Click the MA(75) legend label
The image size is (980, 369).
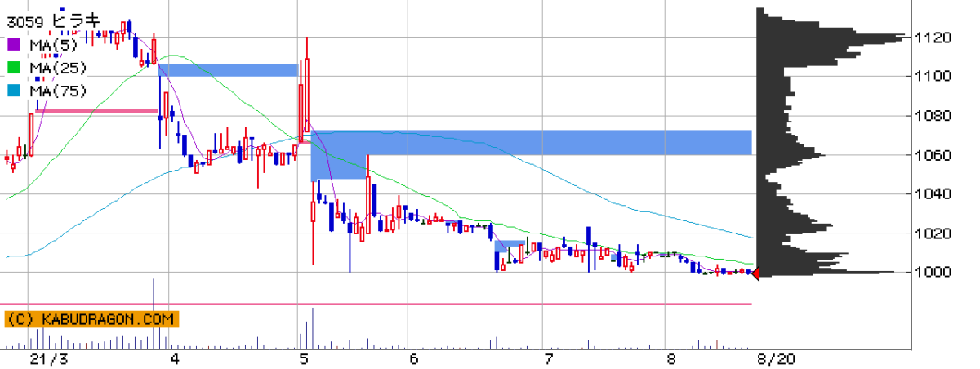pos(57,91)
